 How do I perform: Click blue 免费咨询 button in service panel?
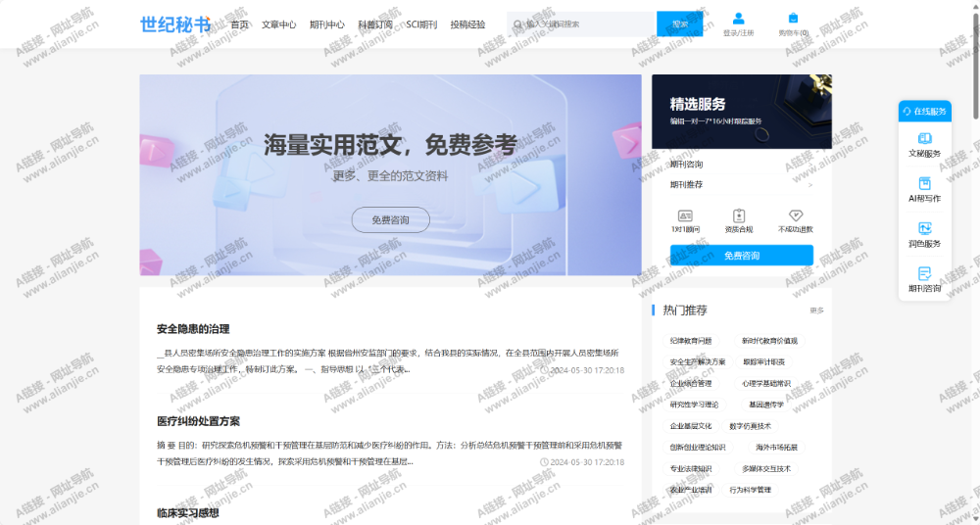coord(741,256)
